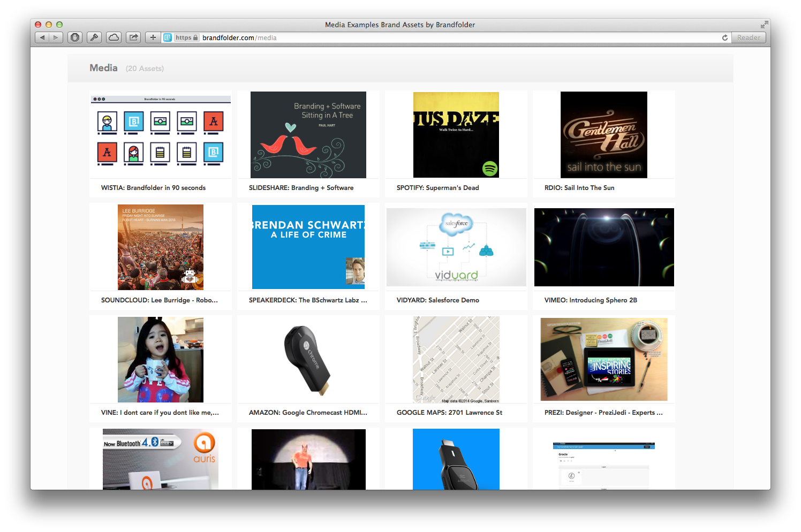Screen dimensions: 801x532
Task: Open the Gracie screenshot thumbnail
Action: pyautogui.click(x=604, y=466)
